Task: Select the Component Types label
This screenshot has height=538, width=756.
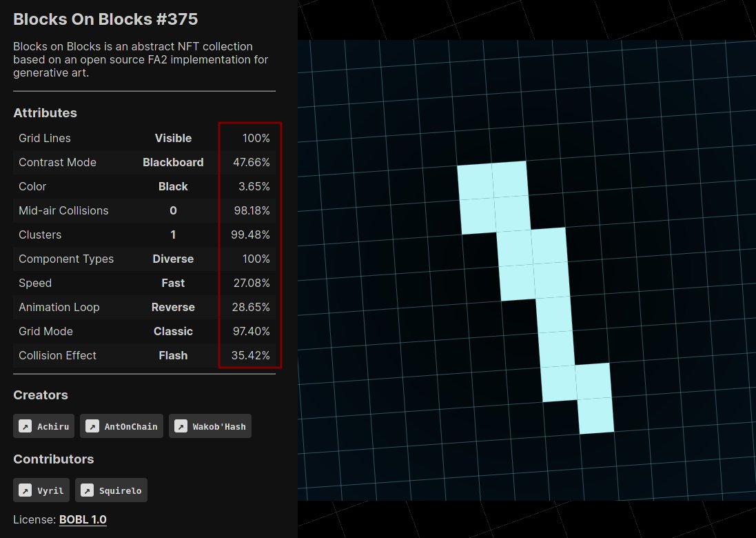Action: (66, 259)
